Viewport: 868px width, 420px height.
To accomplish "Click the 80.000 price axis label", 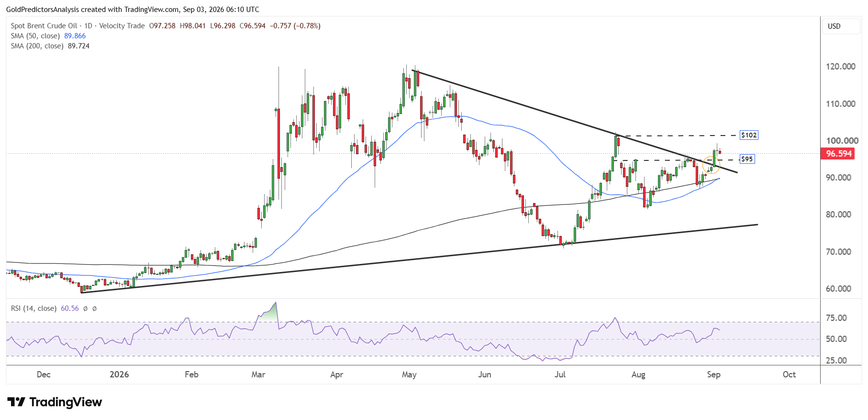I will 838,214.
